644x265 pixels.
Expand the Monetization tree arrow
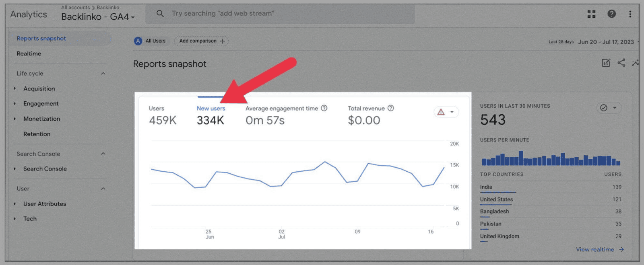pyautogui.click(x=15, y=119)
